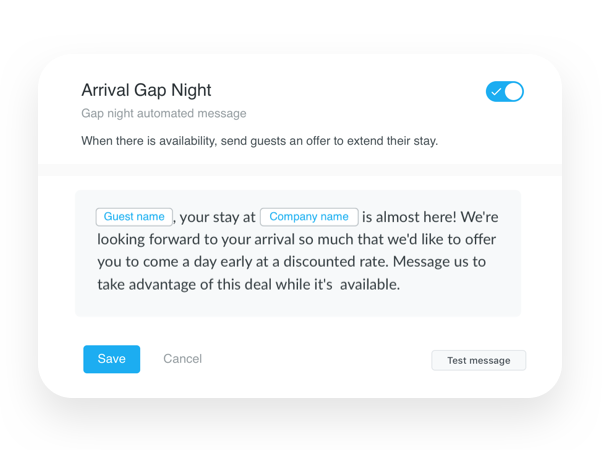Click 'is almost here!' in the message
The image size is (608, 450).
[409, 217]
